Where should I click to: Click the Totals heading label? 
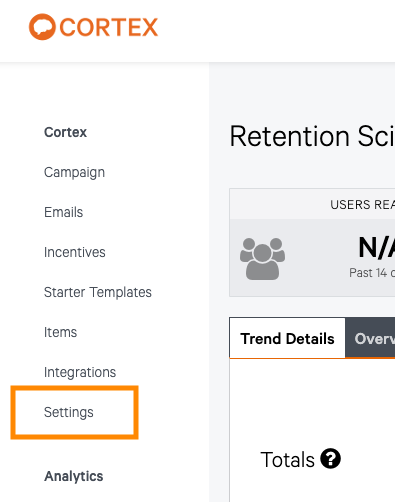(287, 460)
